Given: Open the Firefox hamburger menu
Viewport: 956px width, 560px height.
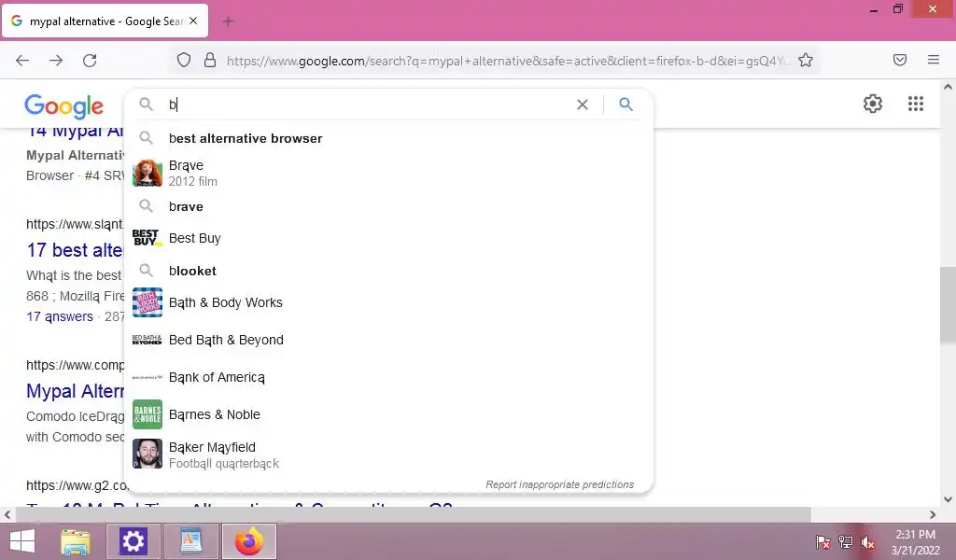Looking at the screenshot, I should click(x=934, y=60).
